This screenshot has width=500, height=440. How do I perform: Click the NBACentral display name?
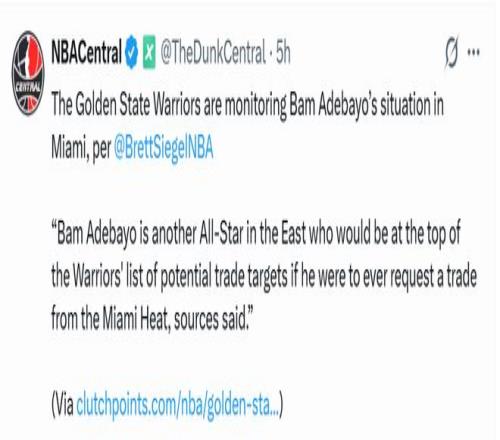pyautogui.click(x=87, y=52)
